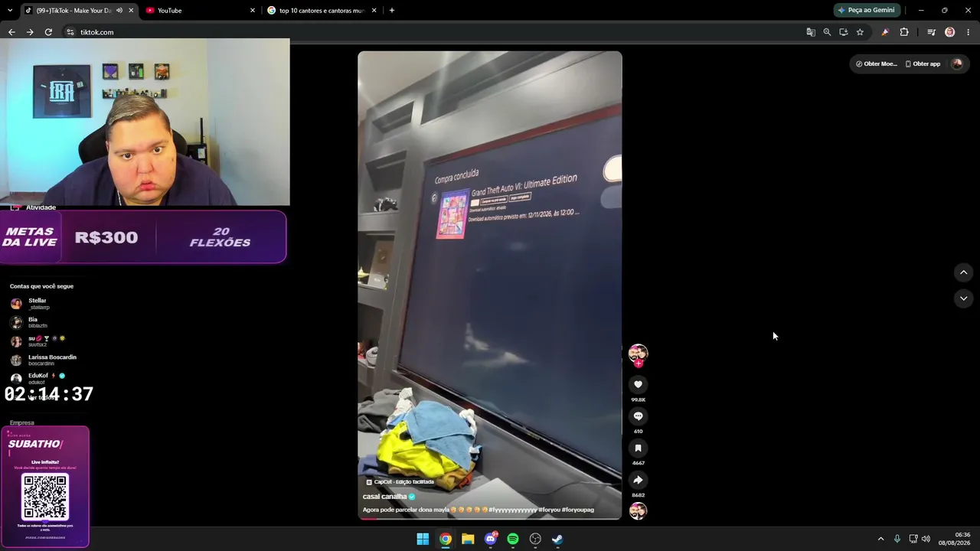The image size is (980, 551).
Task: Go to the next video
Action: 963,298
